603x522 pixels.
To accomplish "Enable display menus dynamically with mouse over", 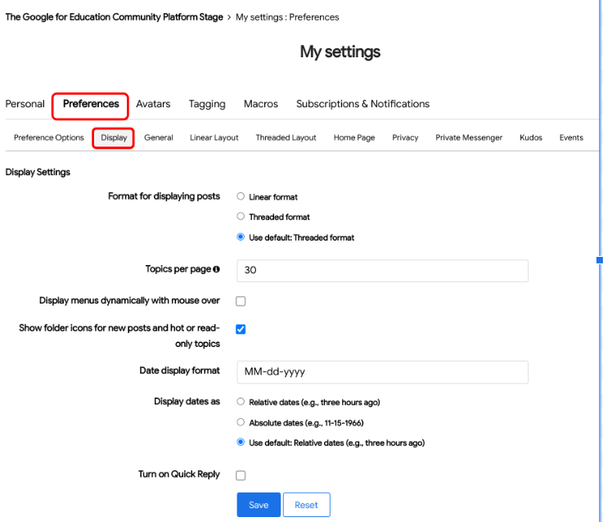I will click(x=241, y=301).
